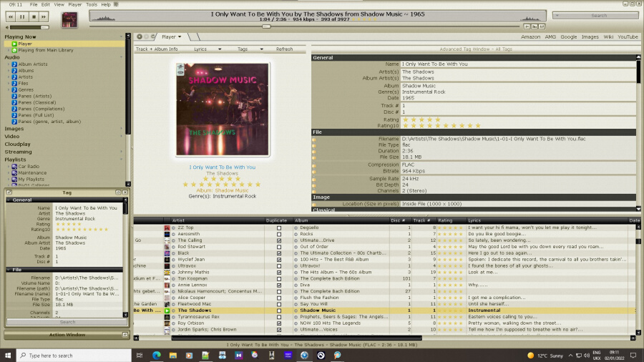The image size is (644, 362).
Task: Expand Playing from Main Library node
Action: (x=8, y=51)
